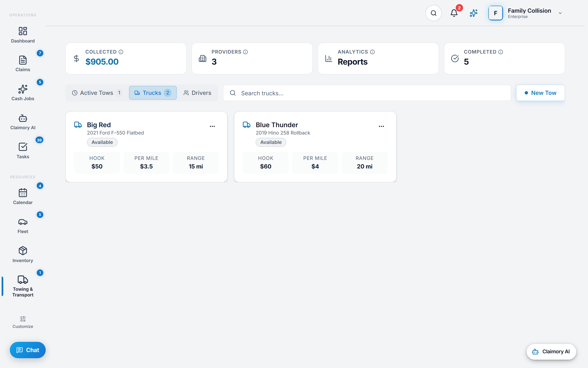Click the AI sparkle icon in header

point(473,13)
